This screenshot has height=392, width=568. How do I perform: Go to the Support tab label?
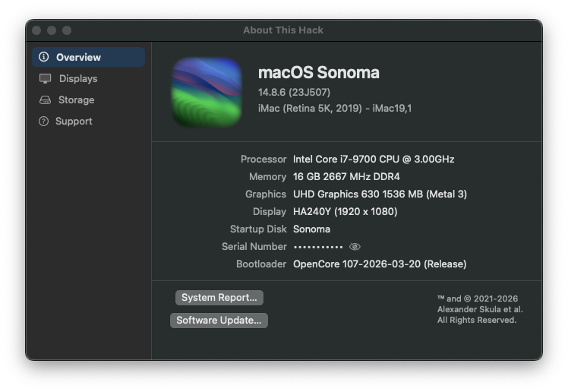click(74, 121)
